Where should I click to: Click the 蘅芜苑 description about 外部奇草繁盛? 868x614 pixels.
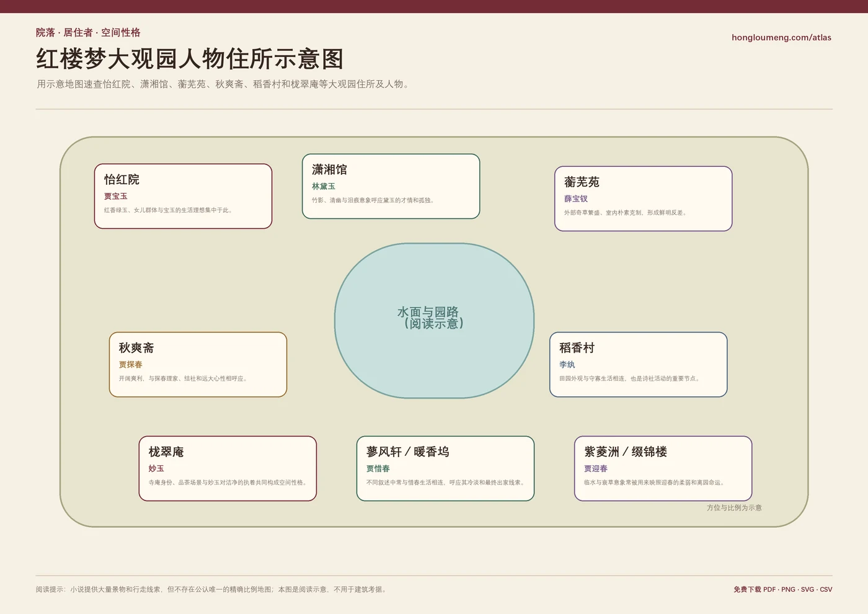click(626, 213)
